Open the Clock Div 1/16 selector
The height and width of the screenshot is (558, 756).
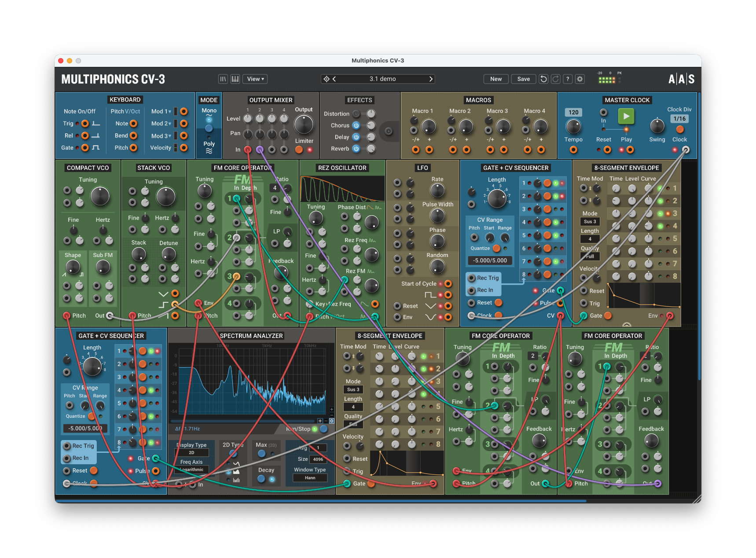tap(679, 119)
